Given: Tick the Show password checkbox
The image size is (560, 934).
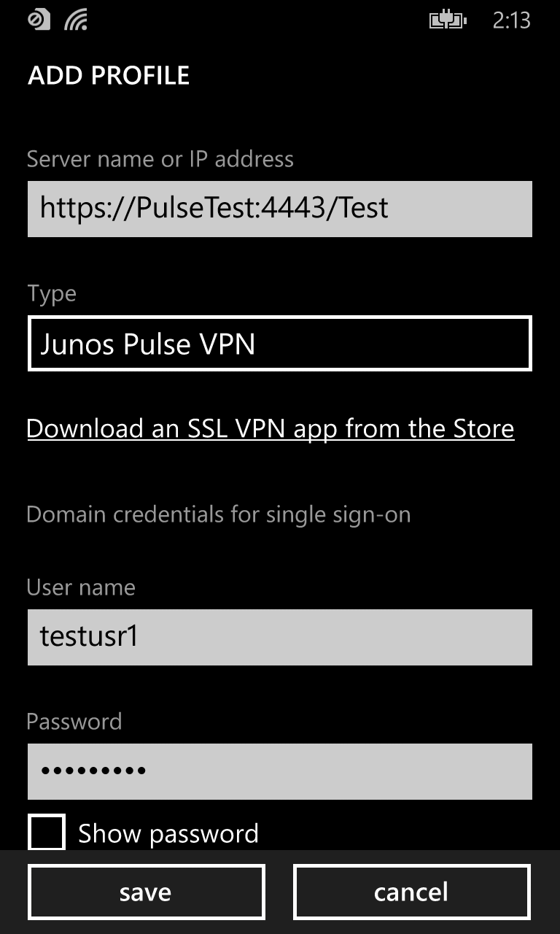Looking at the screenshot, I should [x=47, y=833].
